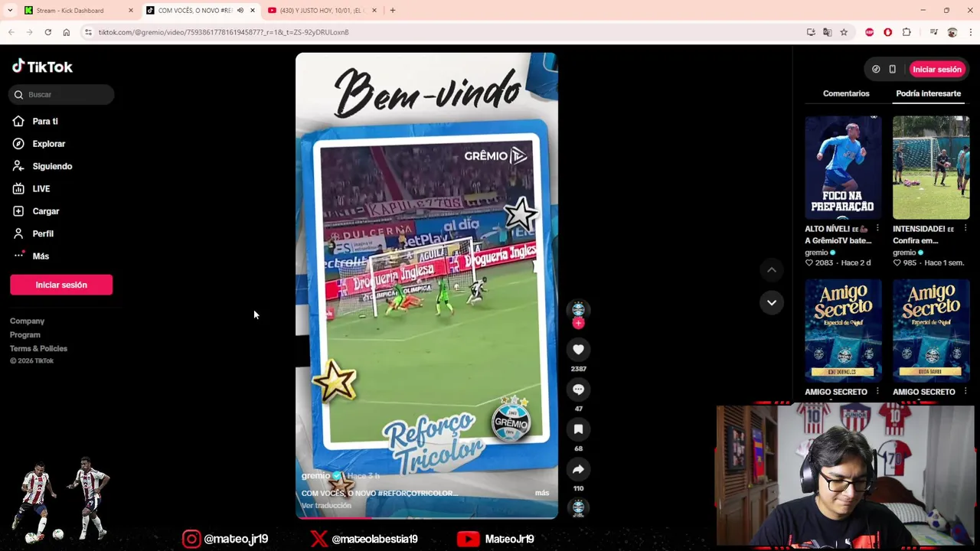This screenshot has width=980, height=551.
Task: Click the view site information icon
Action: (88, 32)
